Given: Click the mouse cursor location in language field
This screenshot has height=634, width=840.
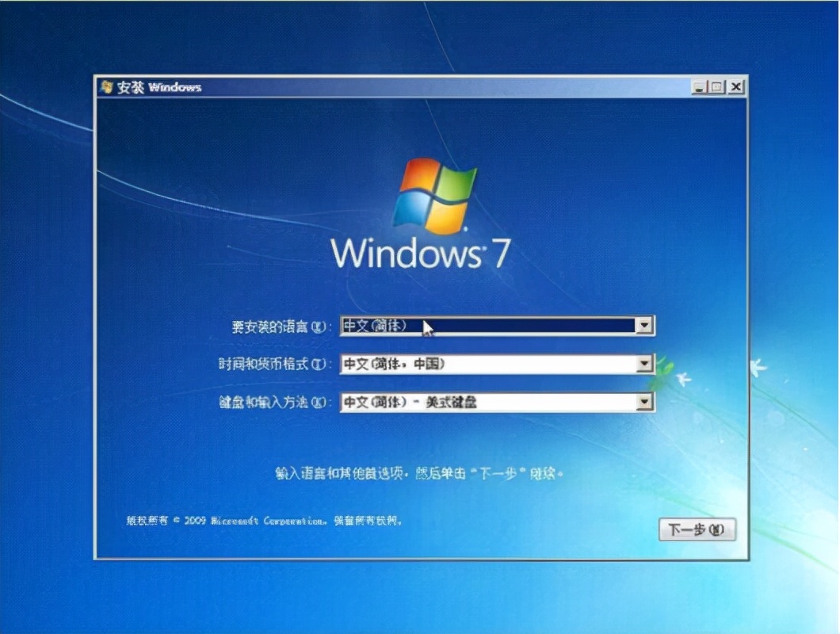Looking at the screenshot, I should tap(426, 325).
